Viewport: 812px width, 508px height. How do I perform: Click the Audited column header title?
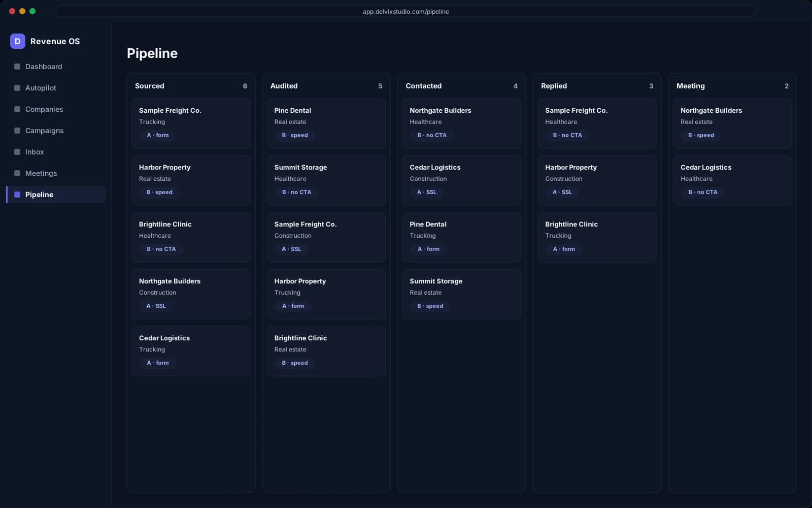[x=284, y=86]
